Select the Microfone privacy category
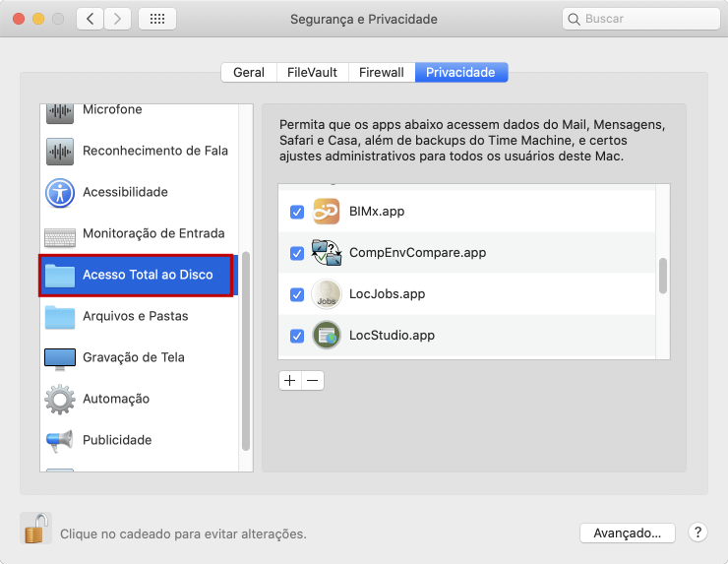728x564 pixels. click(112, 110)
